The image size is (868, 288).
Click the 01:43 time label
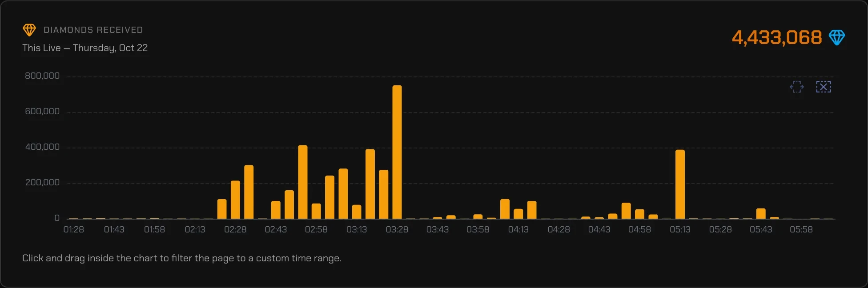[x=114, y=229]
